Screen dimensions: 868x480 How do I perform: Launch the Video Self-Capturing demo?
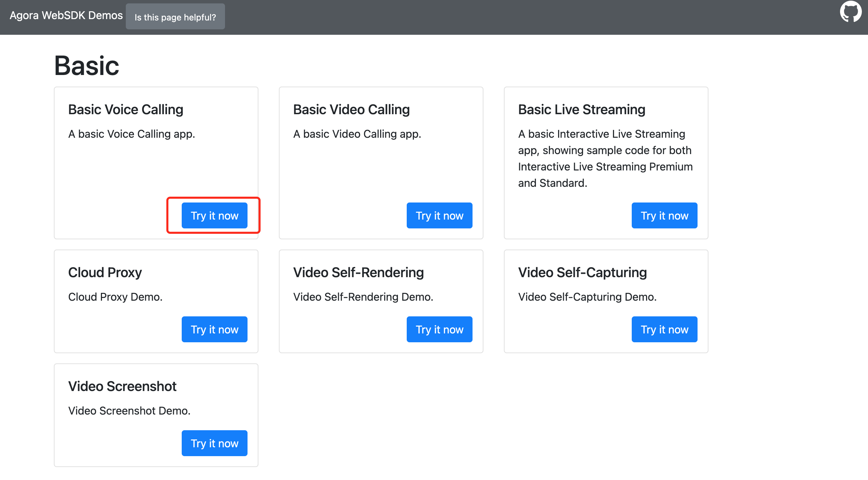click(664, 329)
